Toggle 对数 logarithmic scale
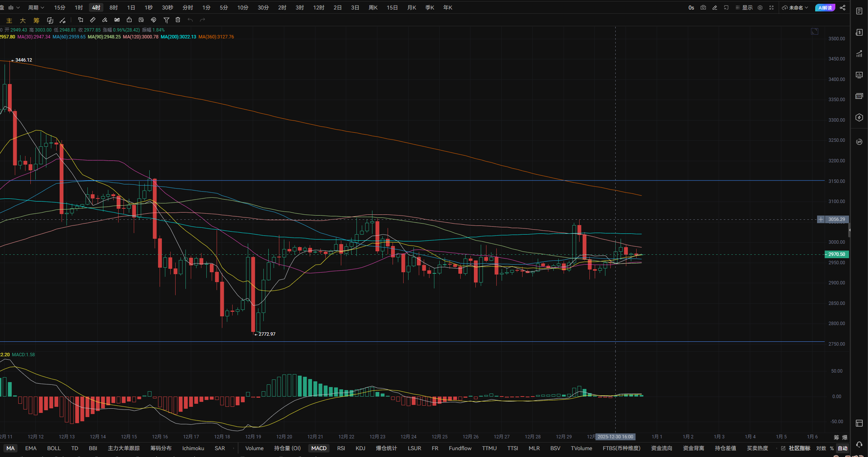Viewport: 868px width, 457px height. pyautogui.click(x=821, y=448)
